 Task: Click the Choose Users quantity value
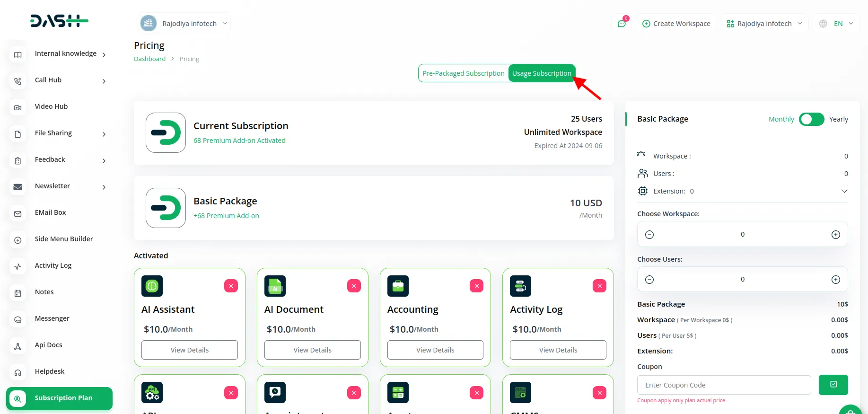(743, 279)
